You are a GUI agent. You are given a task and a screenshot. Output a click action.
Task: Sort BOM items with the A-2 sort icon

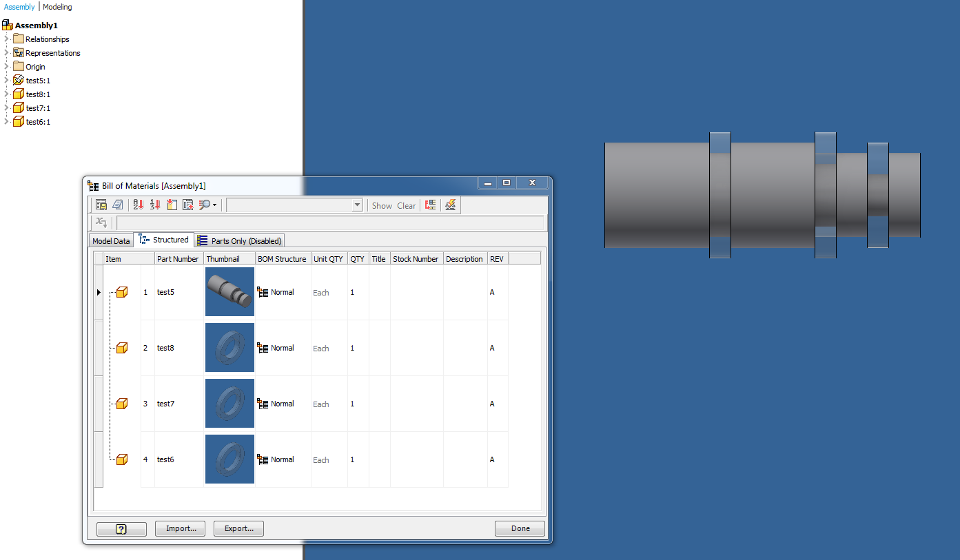[139, 205]
